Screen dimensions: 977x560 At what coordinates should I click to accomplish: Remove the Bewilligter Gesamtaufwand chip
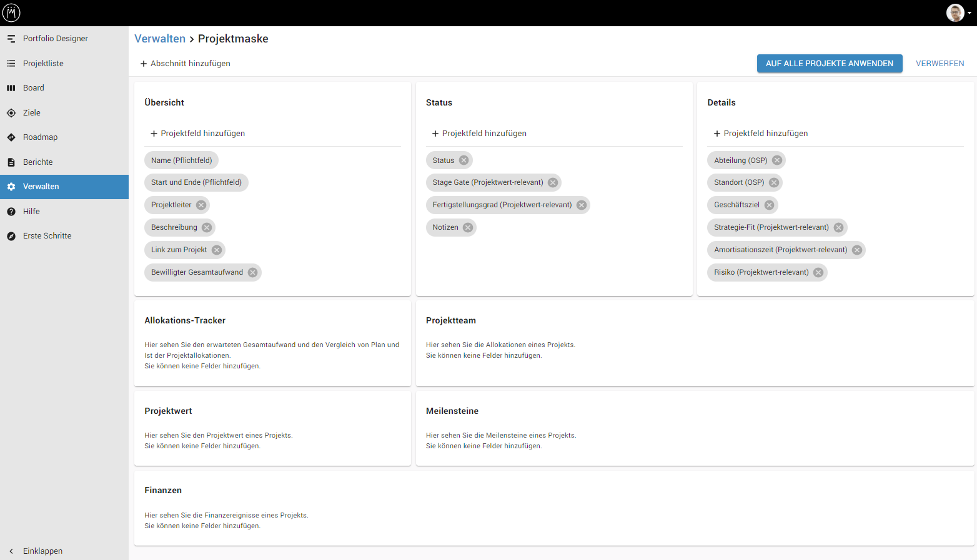pyautogui.click(x=253, y=272)
